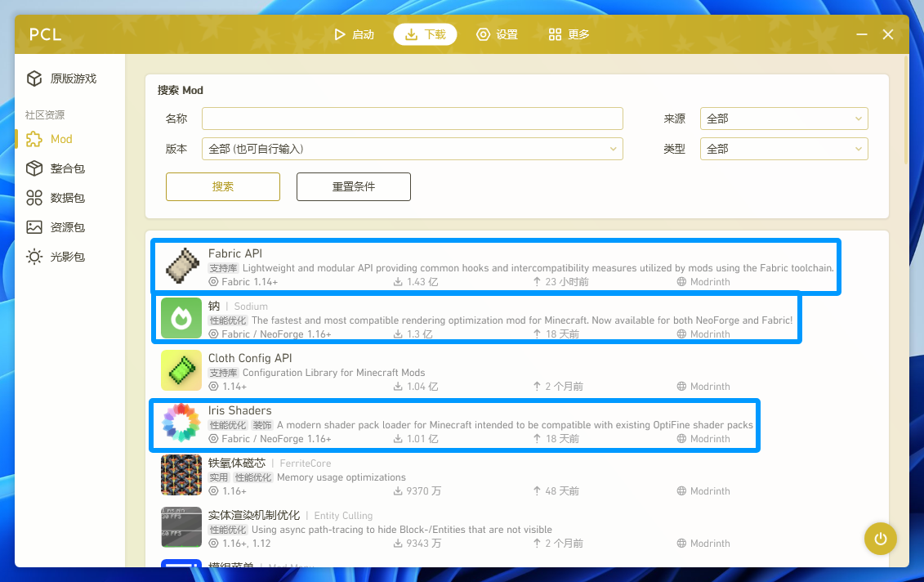Expand the 来源 source dropdown
924x582 pixels.
coord(783,119)
